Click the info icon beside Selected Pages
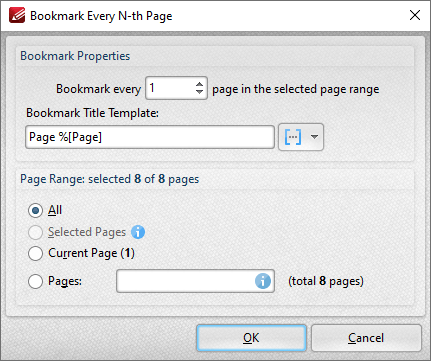Image resolution: width=431 pixels, height=361 pixels. (138, 232)
